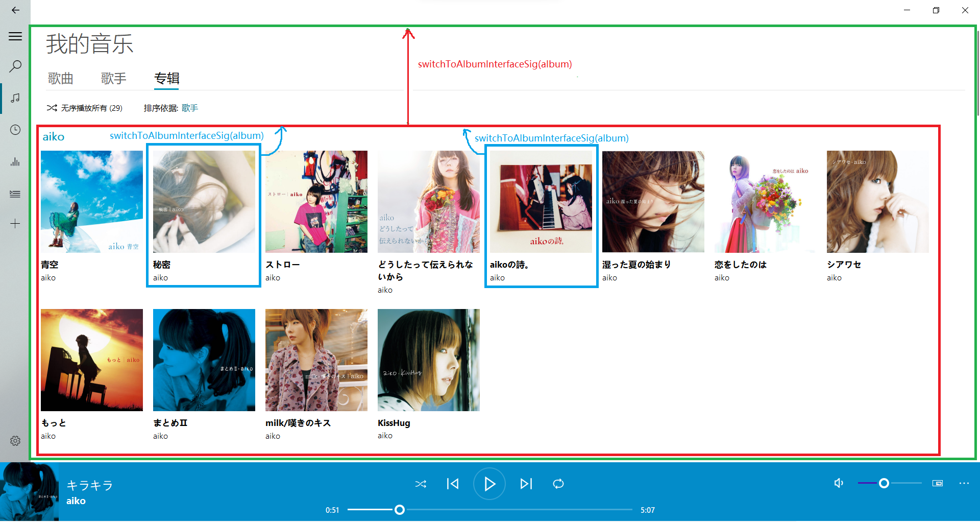The image size is (980, 522).
Task: Click the KissHug title text
Action: [x=394, y=423]
